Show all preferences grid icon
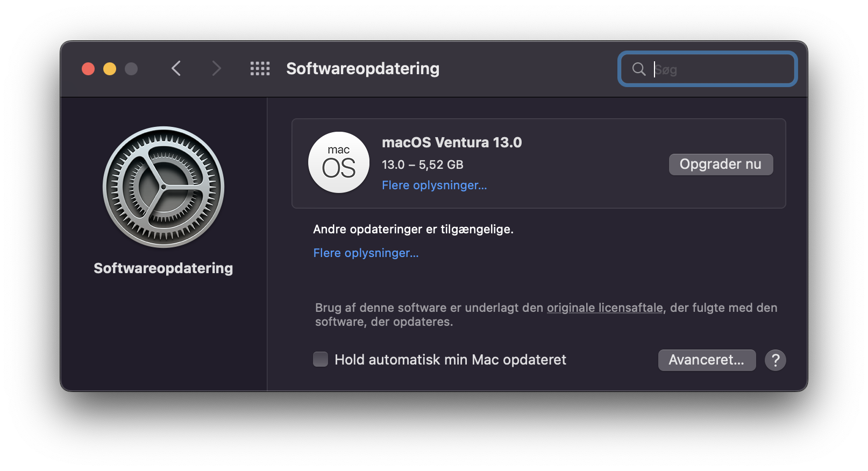The image size is (868, 471). (x=260, y=69)
